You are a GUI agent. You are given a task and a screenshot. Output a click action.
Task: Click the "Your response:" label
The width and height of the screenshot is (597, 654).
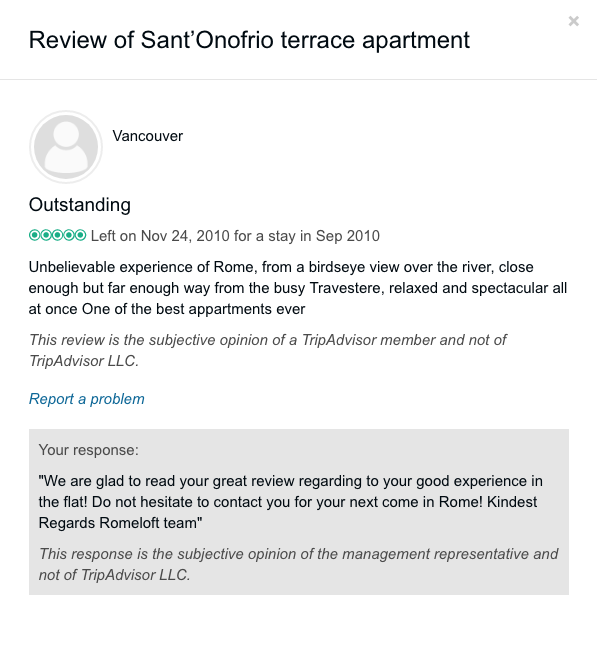tap(88, 450)
